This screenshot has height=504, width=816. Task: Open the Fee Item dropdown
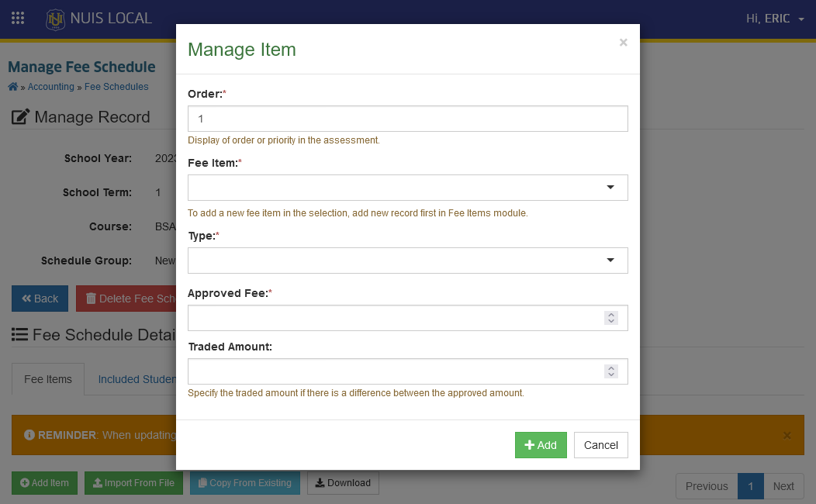[407, 187]
